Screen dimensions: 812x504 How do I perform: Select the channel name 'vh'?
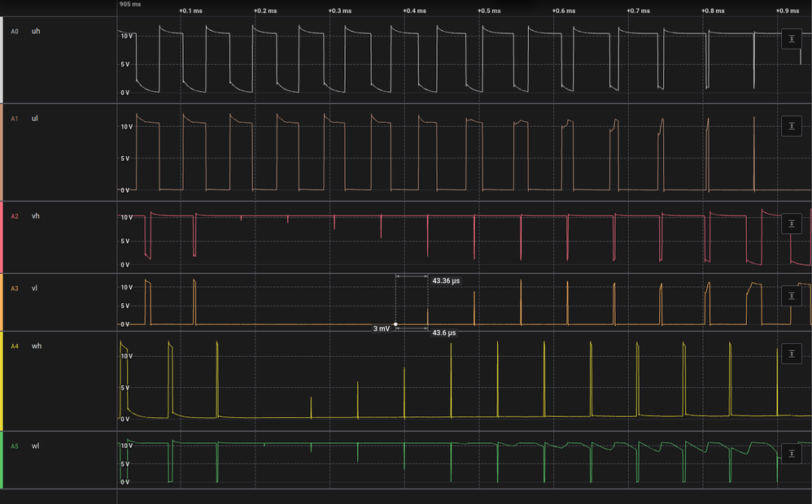coord(35,216)
